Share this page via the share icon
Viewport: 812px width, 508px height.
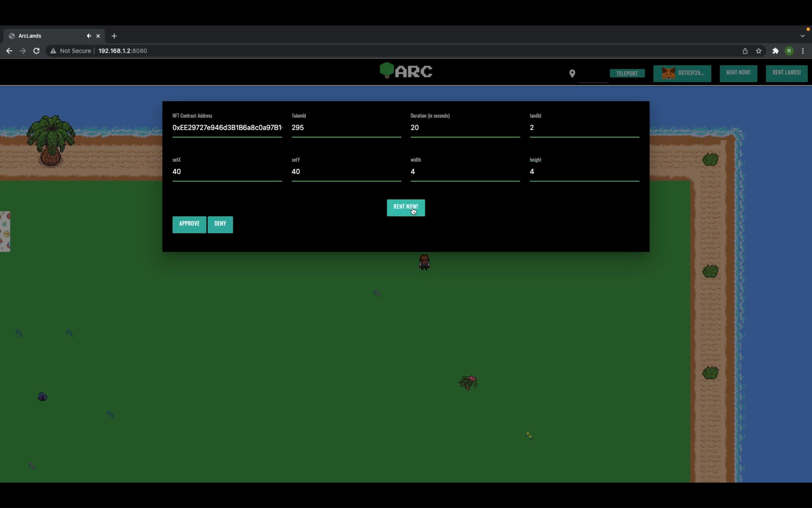point(745,51)
